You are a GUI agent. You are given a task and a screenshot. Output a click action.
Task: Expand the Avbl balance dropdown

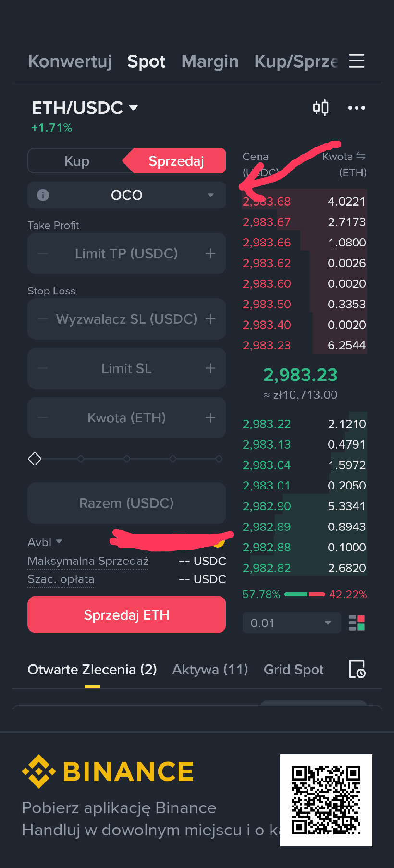pyautogui.click(x=45, y=542)
